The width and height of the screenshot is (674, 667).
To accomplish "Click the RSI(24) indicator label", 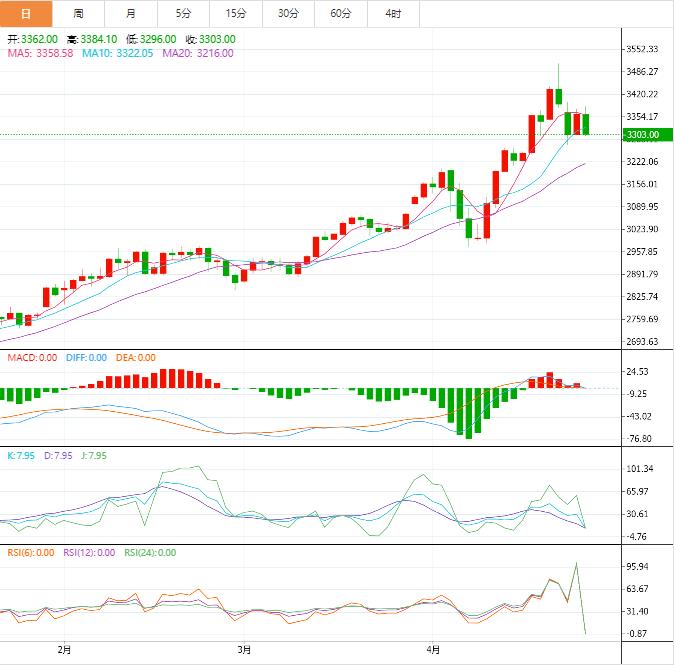I will tap(150, 552).
